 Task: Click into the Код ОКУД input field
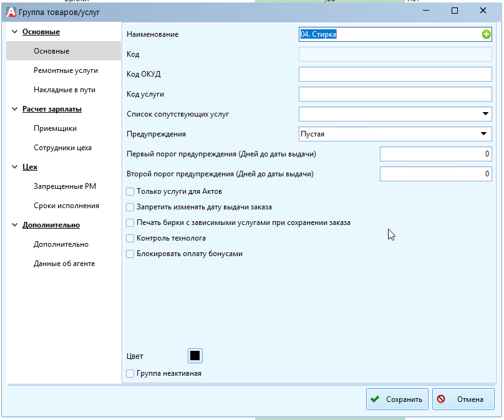point(395,75)
